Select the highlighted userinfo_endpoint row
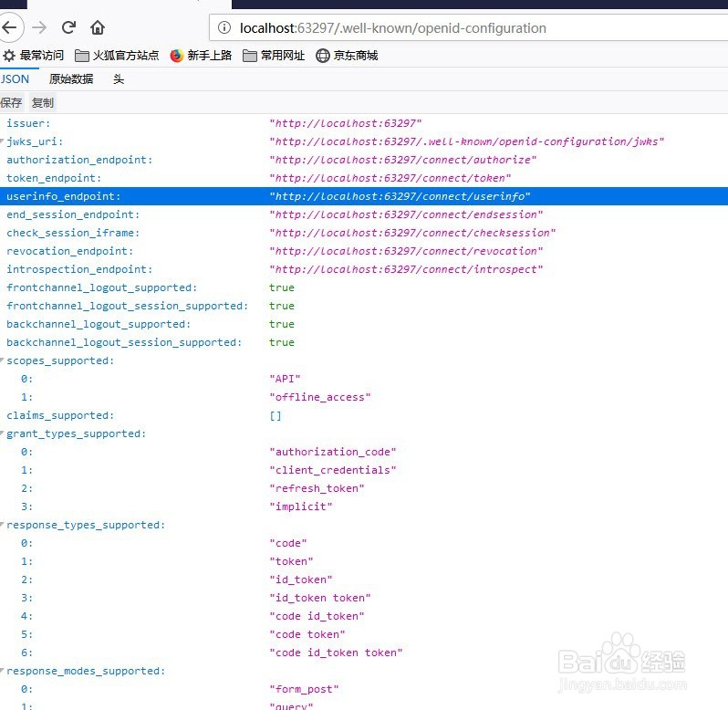Screen dimensions: 728x710 (x=364, y=196)
